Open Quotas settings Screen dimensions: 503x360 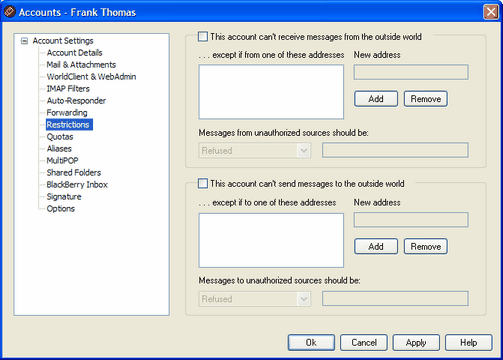click(x=60, y=137)
